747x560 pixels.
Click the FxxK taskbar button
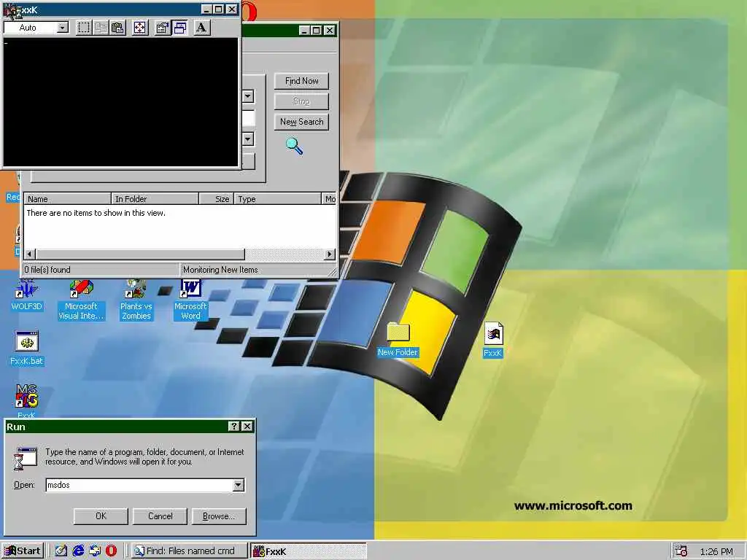(x=309, y=551)
